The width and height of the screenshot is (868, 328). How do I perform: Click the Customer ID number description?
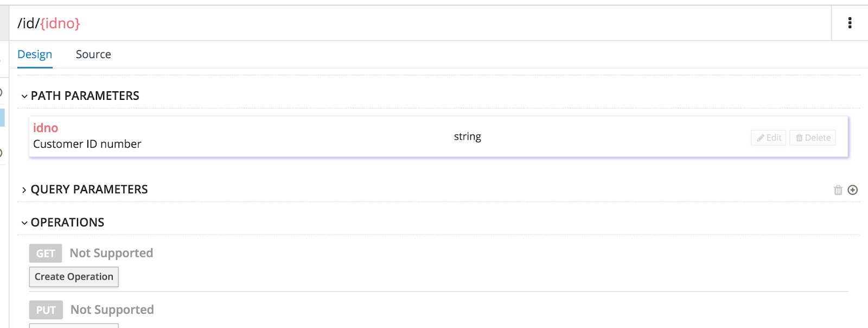(x=87, y=144)
